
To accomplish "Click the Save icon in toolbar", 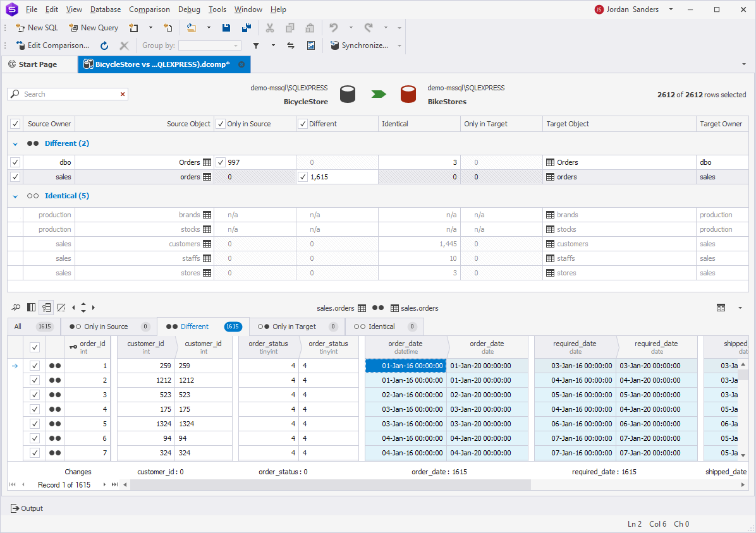I will (x=226, y=28).
